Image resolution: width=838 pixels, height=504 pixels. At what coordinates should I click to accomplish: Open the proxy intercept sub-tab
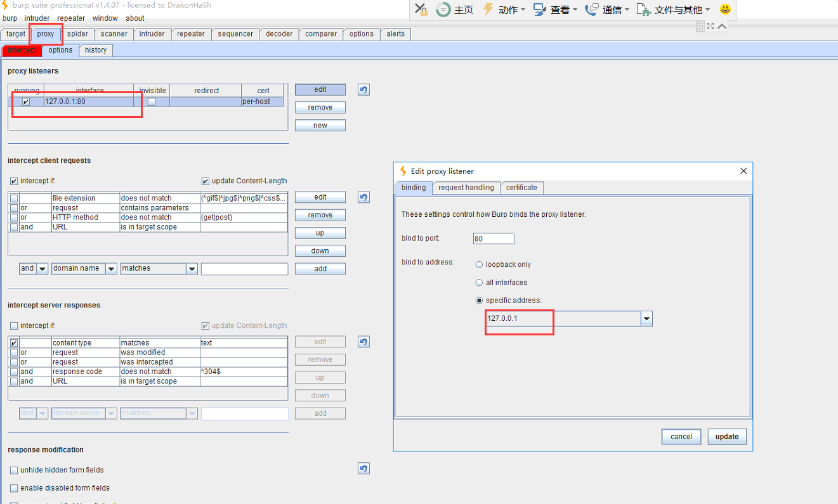point(22,50)
